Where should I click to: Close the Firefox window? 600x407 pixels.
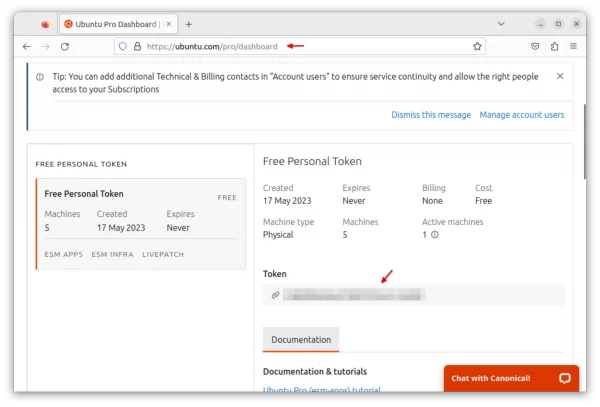click(x=576, y=24)
